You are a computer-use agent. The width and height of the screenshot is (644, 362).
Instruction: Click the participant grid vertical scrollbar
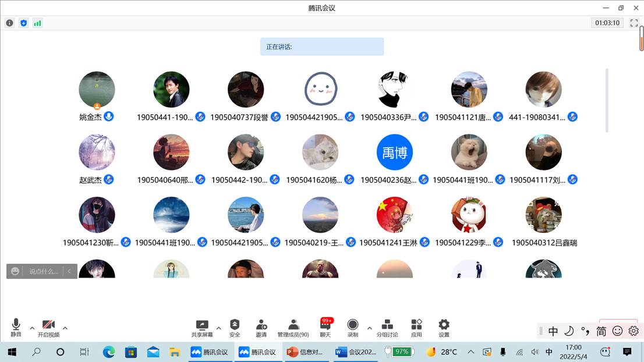(x=606, y=100)
